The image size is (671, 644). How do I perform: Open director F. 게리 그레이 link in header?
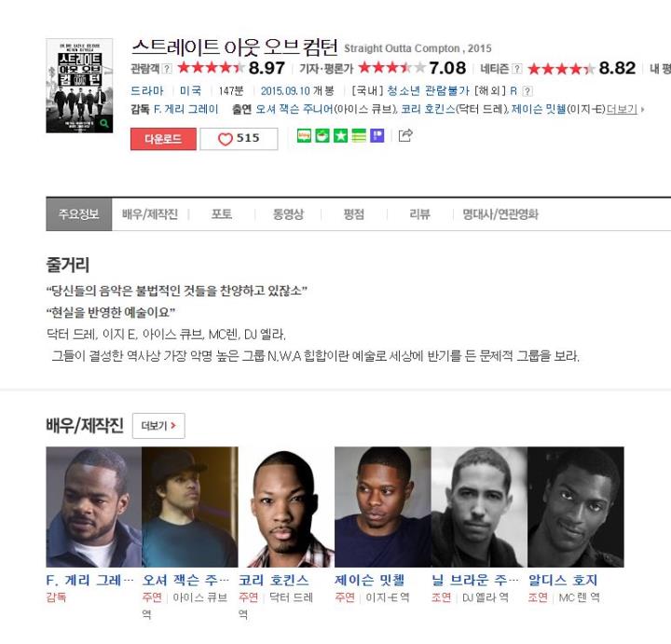(186, 110)
